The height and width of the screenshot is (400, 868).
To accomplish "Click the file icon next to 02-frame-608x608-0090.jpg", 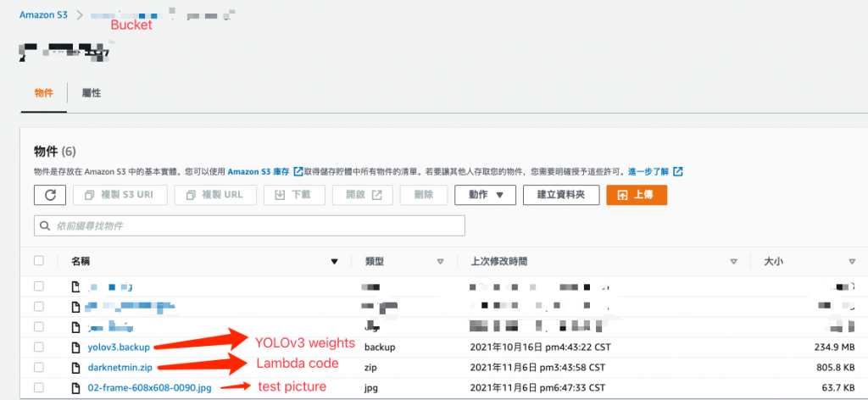I will point(75,387).
